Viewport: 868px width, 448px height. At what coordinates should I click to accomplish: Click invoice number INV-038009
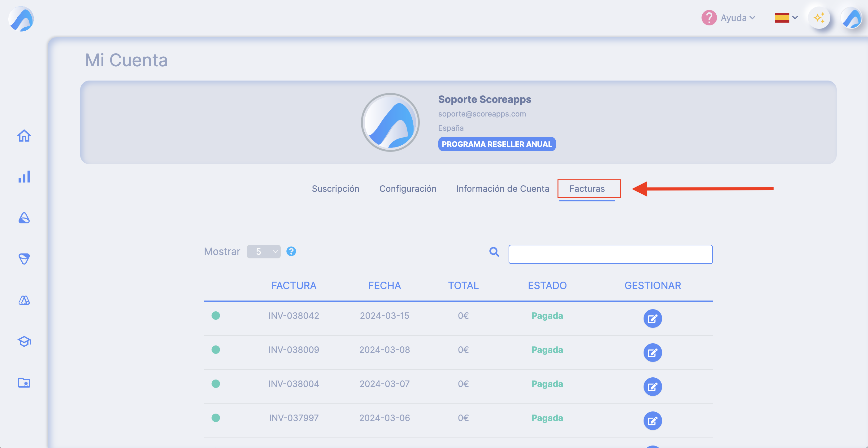tap(294, 349)
